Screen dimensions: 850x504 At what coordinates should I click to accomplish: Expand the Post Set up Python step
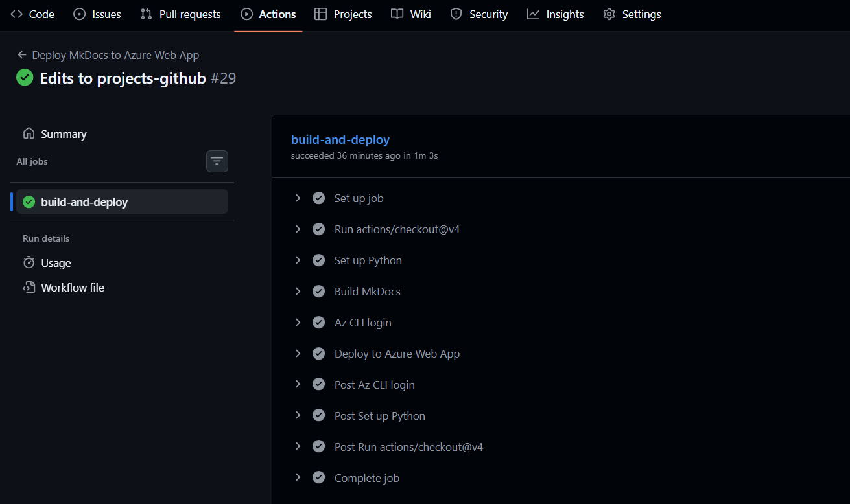click(x=298, y=416)
